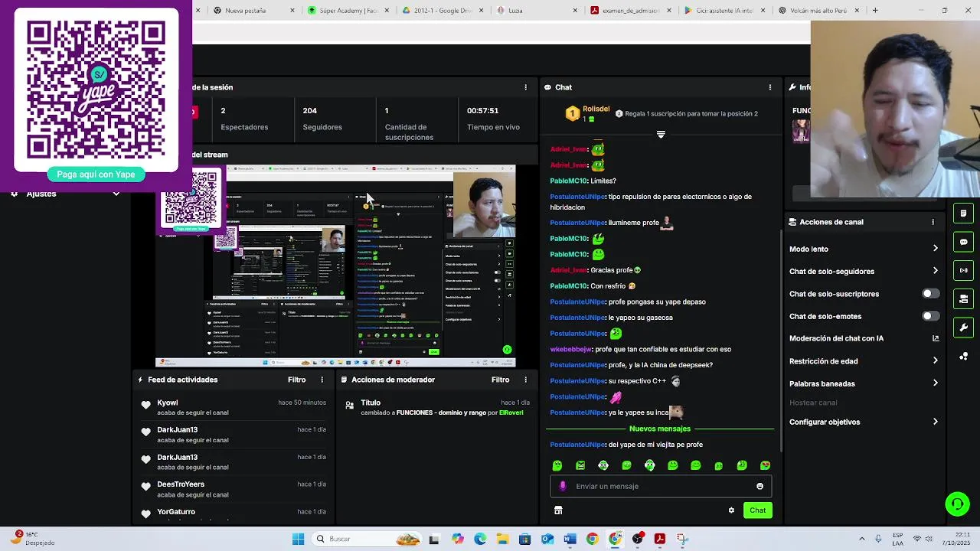Switch to the Súper Academy browser tab
980x551 pixels.
(349, 11)
